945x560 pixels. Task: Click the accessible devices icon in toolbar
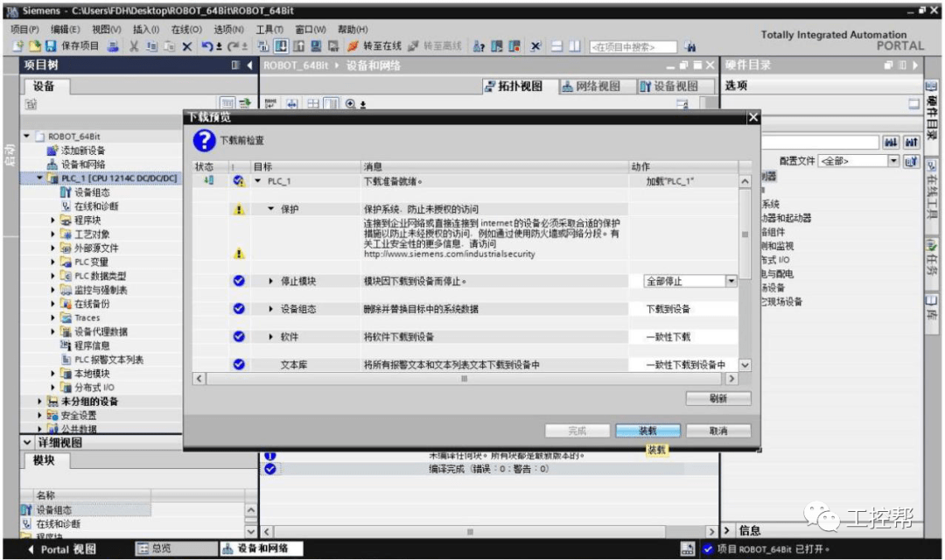pyautogui.click(x=479, y=46)
